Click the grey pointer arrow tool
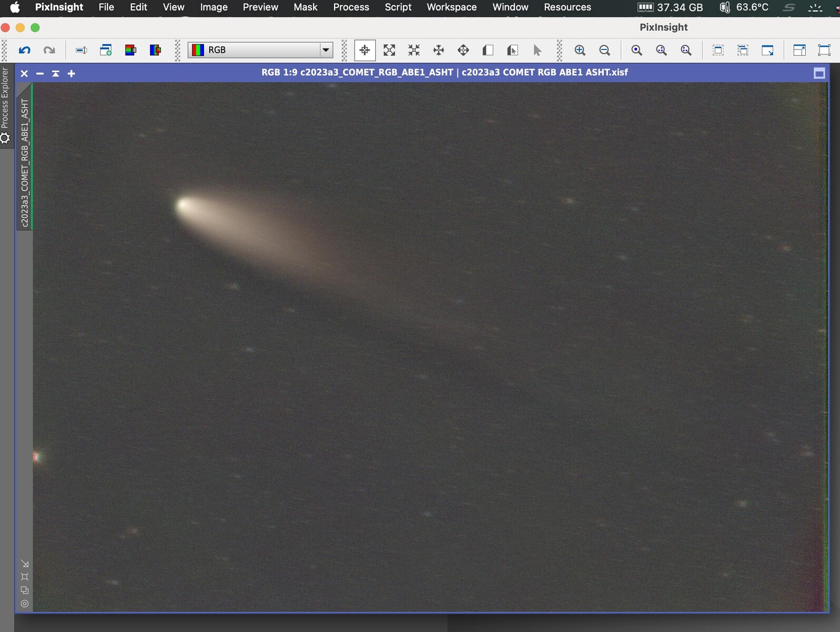 (537, 50)
